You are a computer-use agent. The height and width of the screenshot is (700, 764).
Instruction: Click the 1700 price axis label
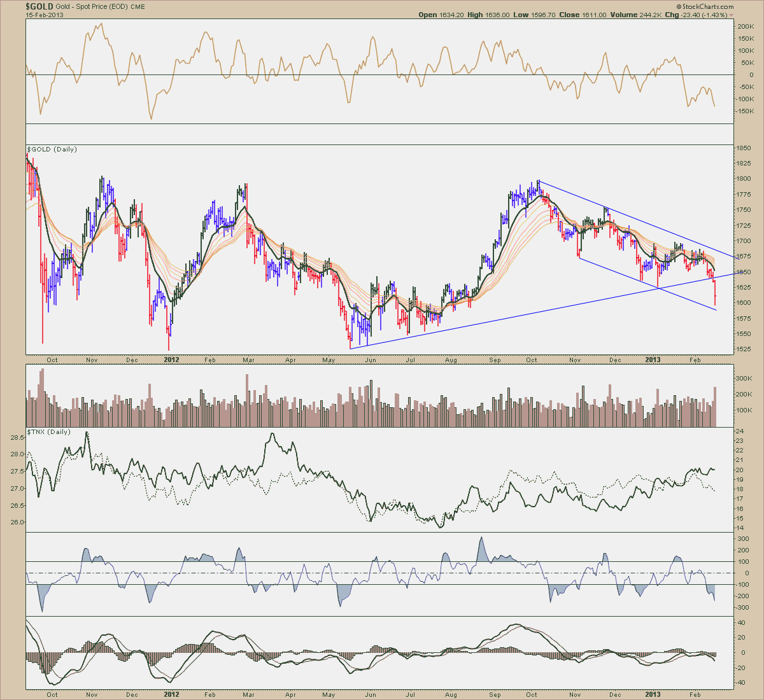(x=744, y=241)
